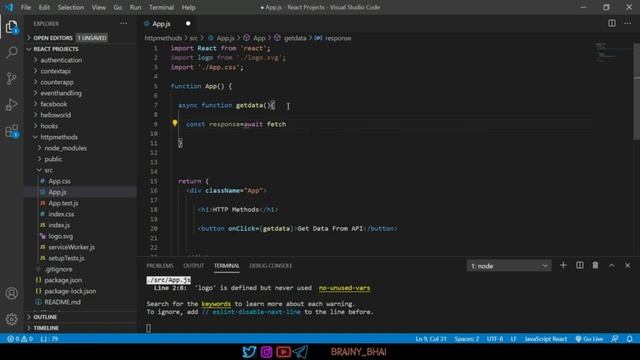Viewport: 640px width, 360px height.
Task: Click Ln 9, Col 31 position indicator
Action: (431, 339)
